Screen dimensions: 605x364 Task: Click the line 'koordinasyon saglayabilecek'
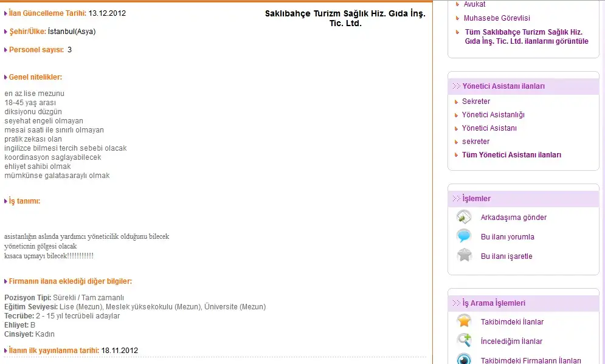(53, 157)
